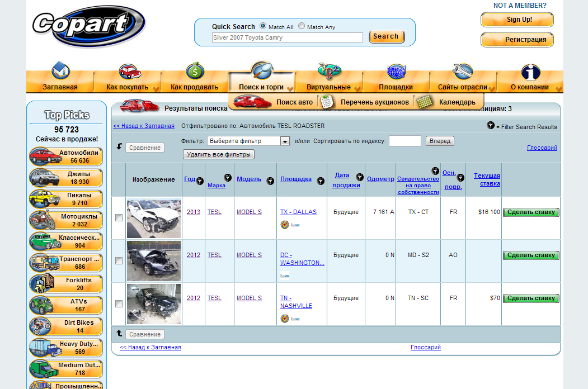The height and width of the screenshot is (389, 588).
Task: Click the filter icon next to Год column
Action: 200,181
